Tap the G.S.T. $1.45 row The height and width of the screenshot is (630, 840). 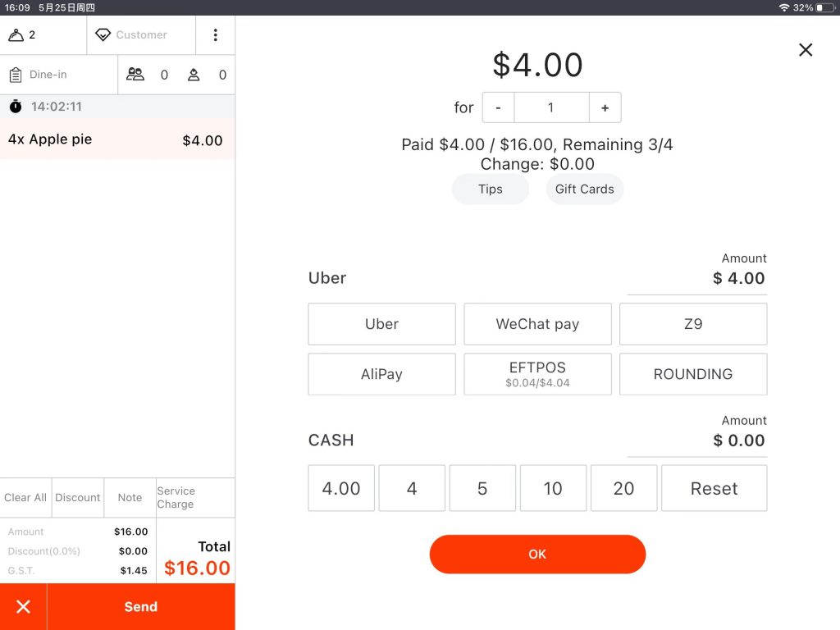click(78, 571)
